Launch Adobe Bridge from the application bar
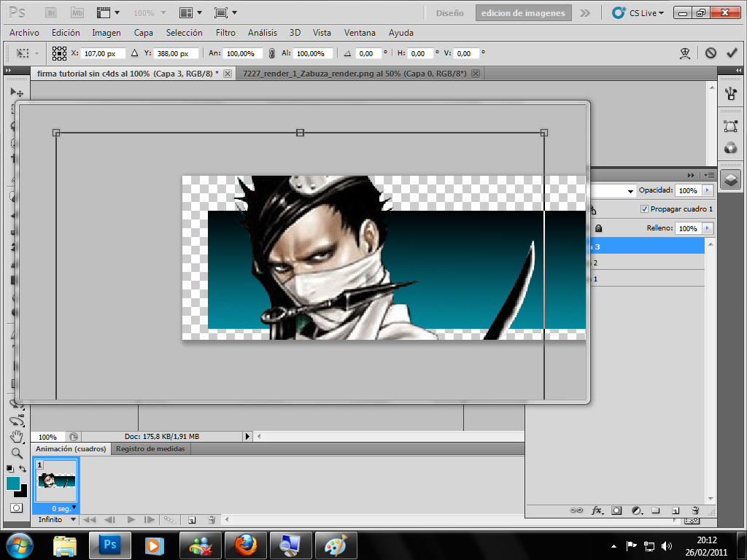This screenshot has height=560, width=747. pos(51,13)
